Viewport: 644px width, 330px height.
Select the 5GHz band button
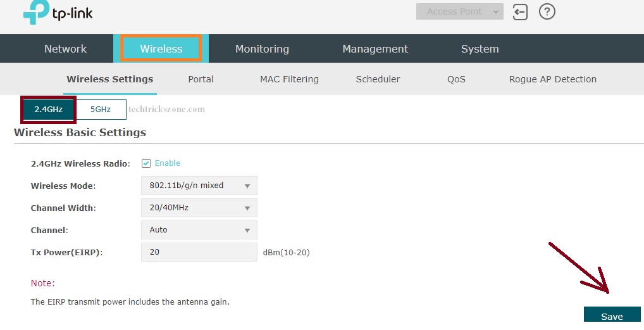(101, 110)
